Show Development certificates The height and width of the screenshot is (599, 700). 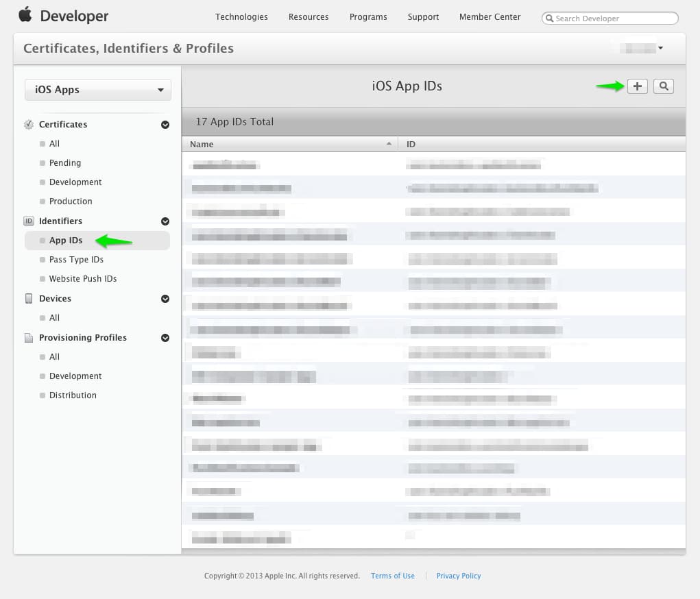coord(75,182)
